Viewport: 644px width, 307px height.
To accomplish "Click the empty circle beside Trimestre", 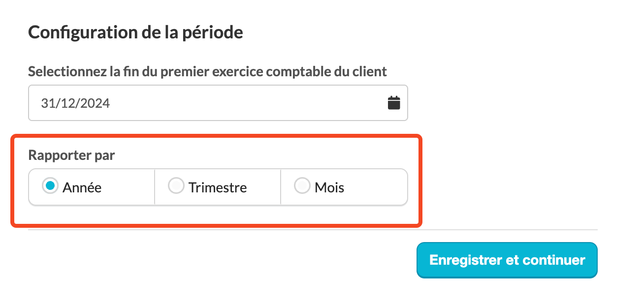I will click(x=176, y=186).
